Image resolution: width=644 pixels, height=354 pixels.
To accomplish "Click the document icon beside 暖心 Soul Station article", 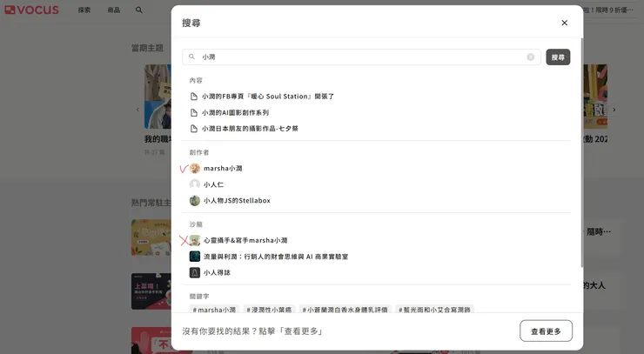I will 194,97.
